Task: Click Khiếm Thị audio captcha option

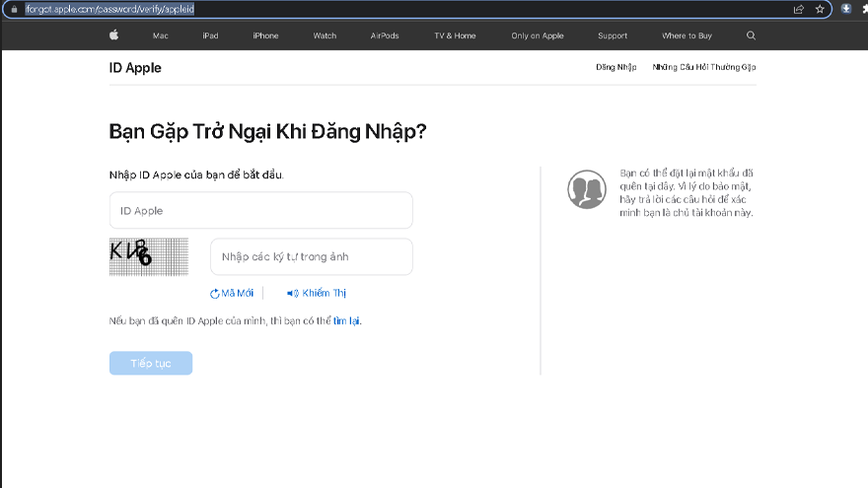Action: [x=317, y=293]
